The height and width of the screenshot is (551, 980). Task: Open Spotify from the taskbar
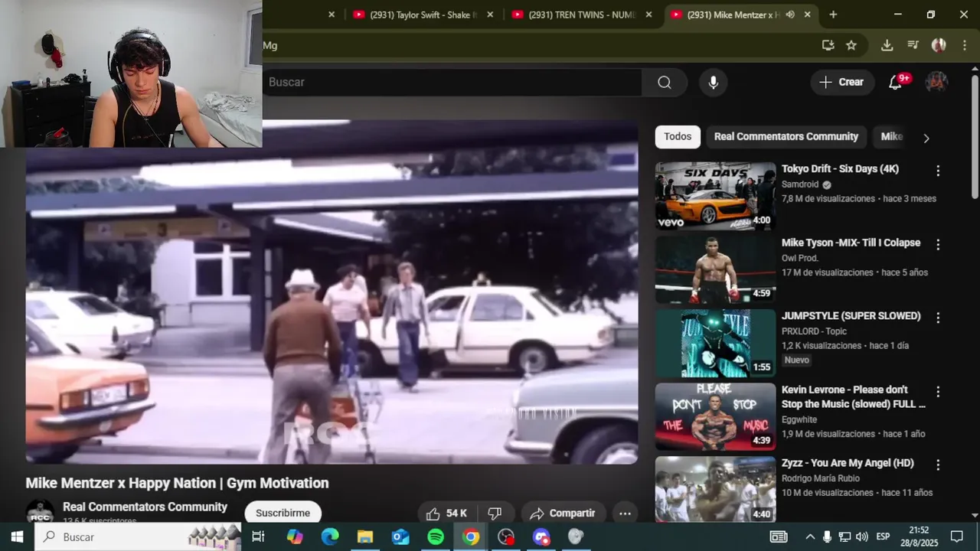436,537
